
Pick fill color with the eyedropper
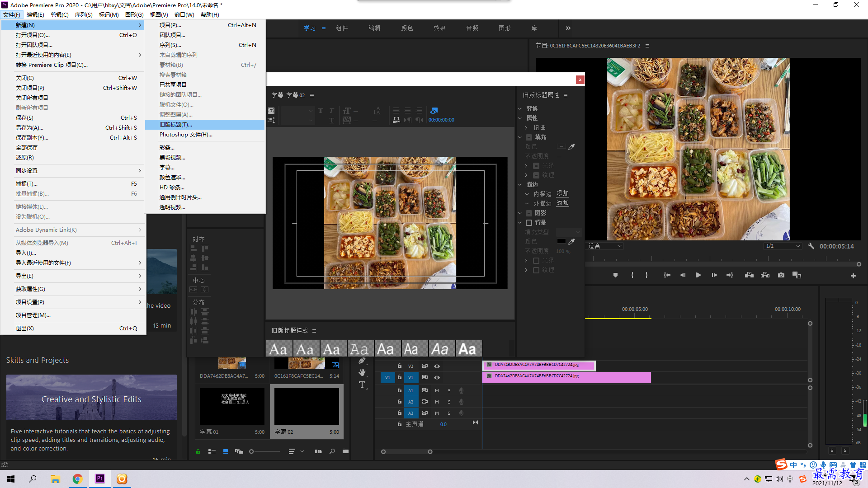571,147
